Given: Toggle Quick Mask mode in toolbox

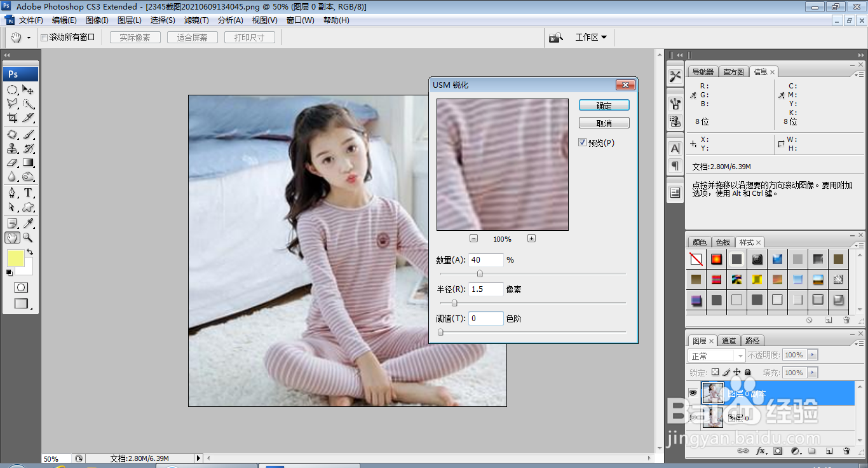Looking at the screenshot, I should pos(21,287).
